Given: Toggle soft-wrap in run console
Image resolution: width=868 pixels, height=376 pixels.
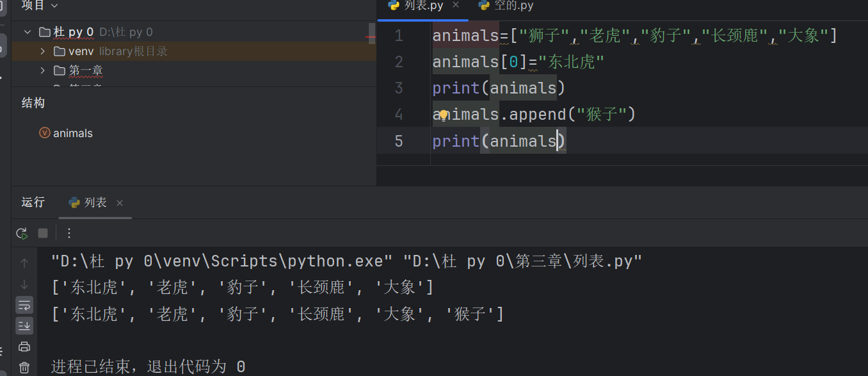Looking at the screenshot, I should tap(24, 305).
